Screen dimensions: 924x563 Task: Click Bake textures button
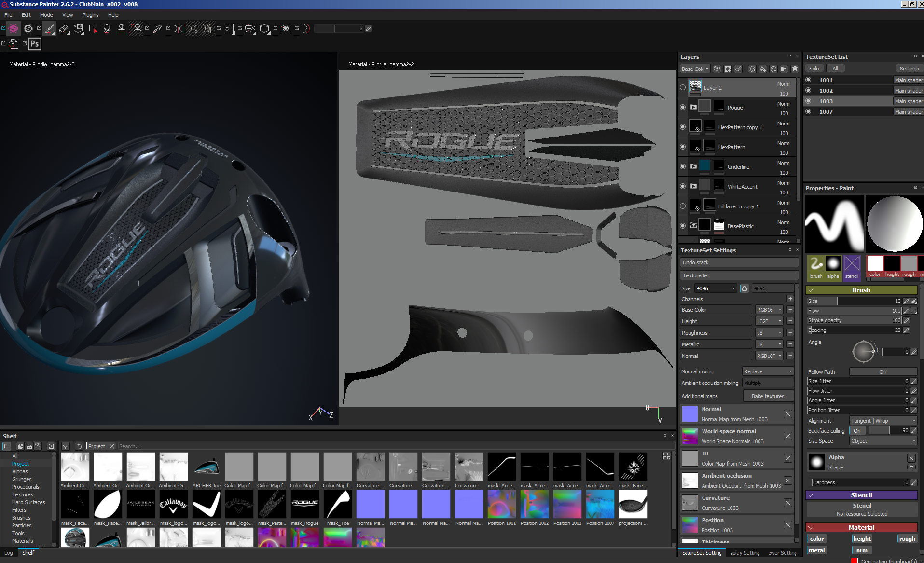pyautogui.click(x=768, y=396)
